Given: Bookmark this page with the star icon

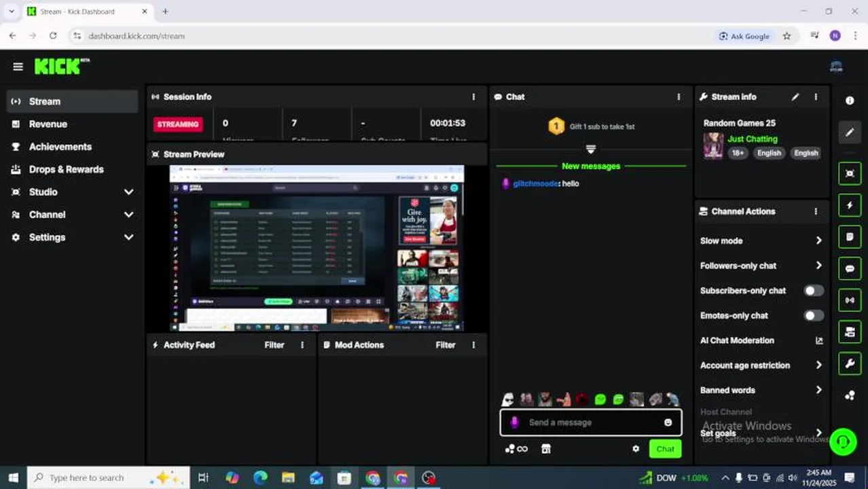Looking at the screenshot, I should coord(786,36).
